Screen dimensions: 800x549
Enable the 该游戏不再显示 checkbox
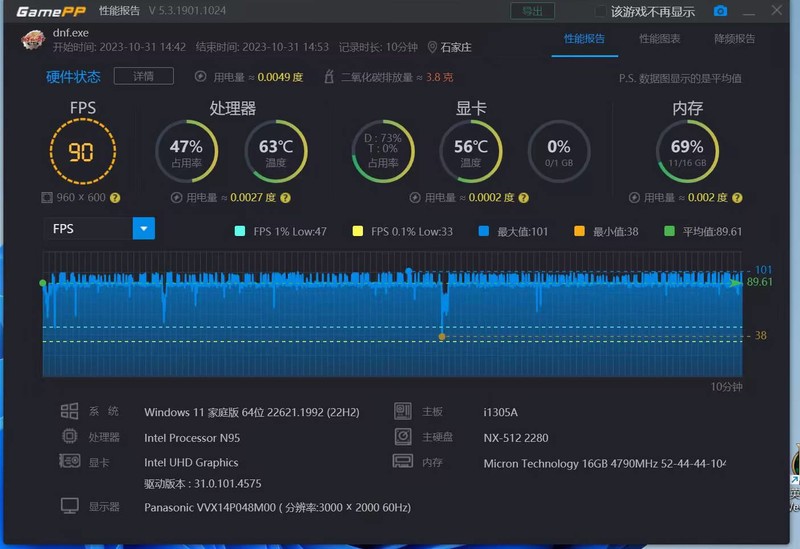(x=601, y=12)
